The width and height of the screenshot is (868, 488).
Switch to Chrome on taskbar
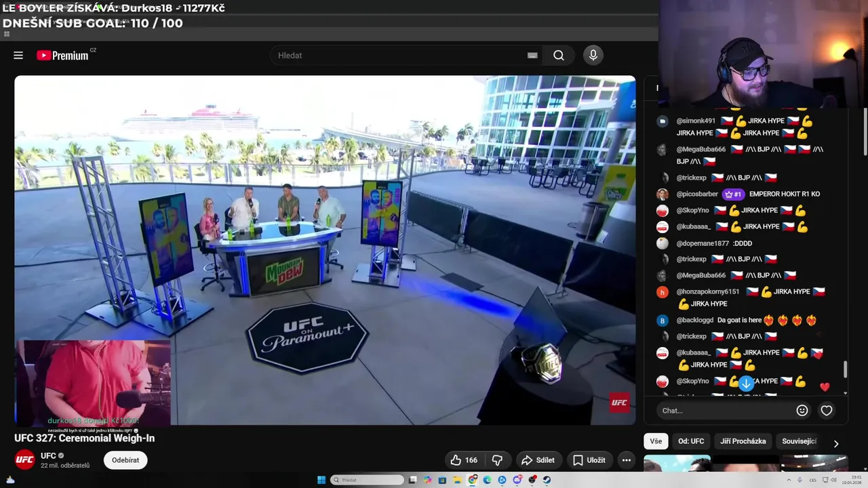tap(473, 480)
